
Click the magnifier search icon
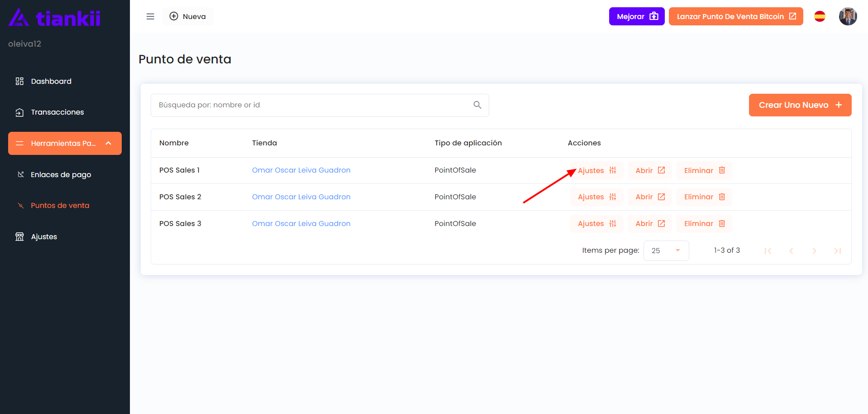pyautogui.click(x=477, y=105)
